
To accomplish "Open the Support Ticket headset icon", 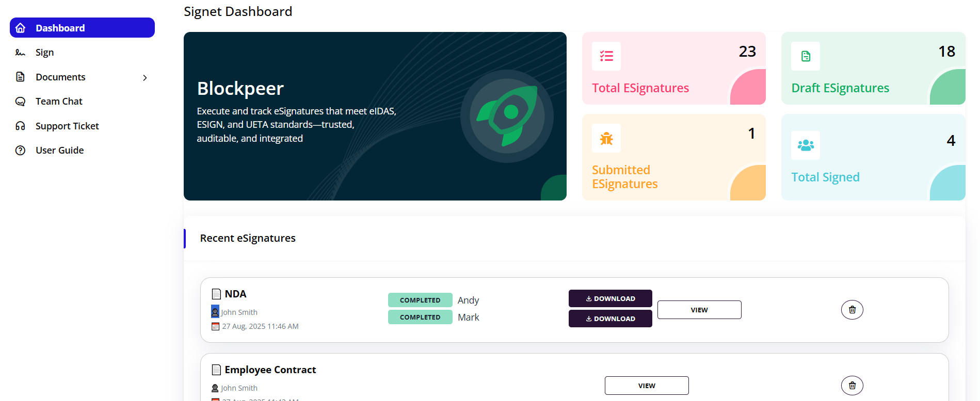I will point(20,125).
